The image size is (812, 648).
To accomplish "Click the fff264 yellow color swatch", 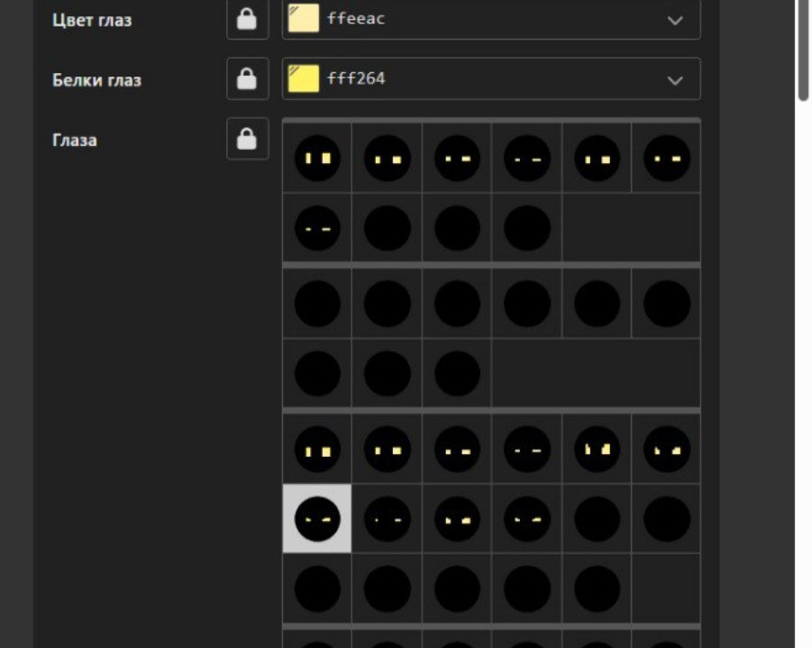I will coord(304,78).
